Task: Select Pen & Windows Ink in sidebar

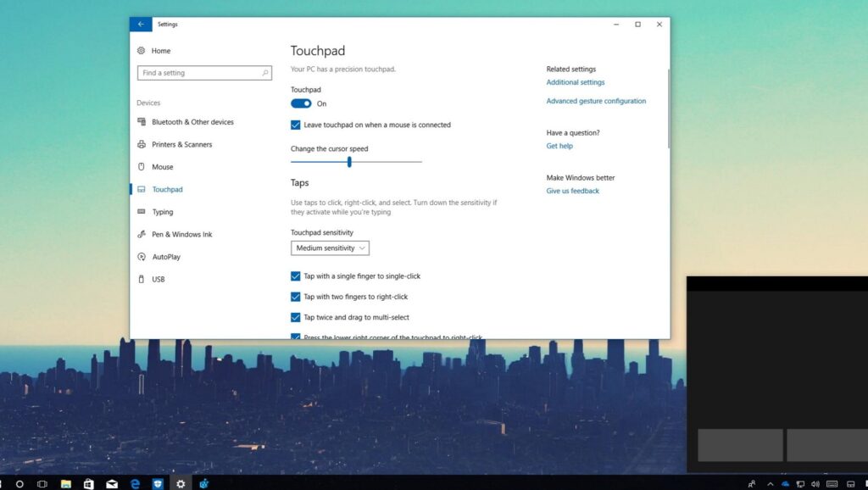Action: point(181,234)
